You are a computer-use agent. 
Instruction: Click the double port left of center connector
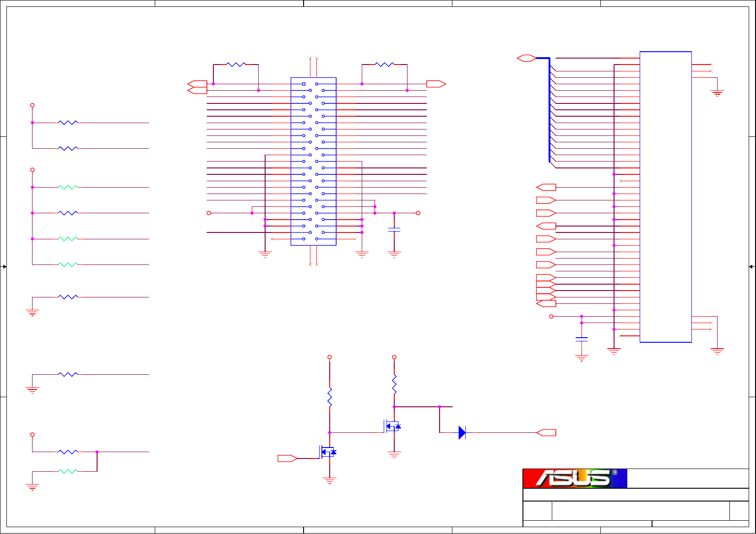click(197, 87)
